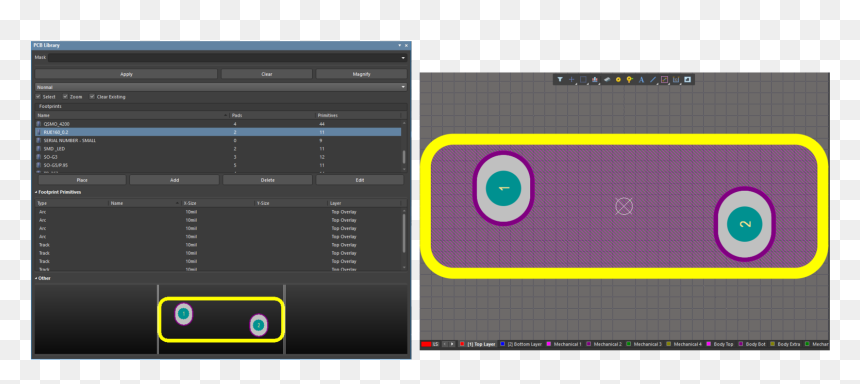Collapse the Footprint Primitives section
This screenshot has height=384, width=860.
coord(36,193)
